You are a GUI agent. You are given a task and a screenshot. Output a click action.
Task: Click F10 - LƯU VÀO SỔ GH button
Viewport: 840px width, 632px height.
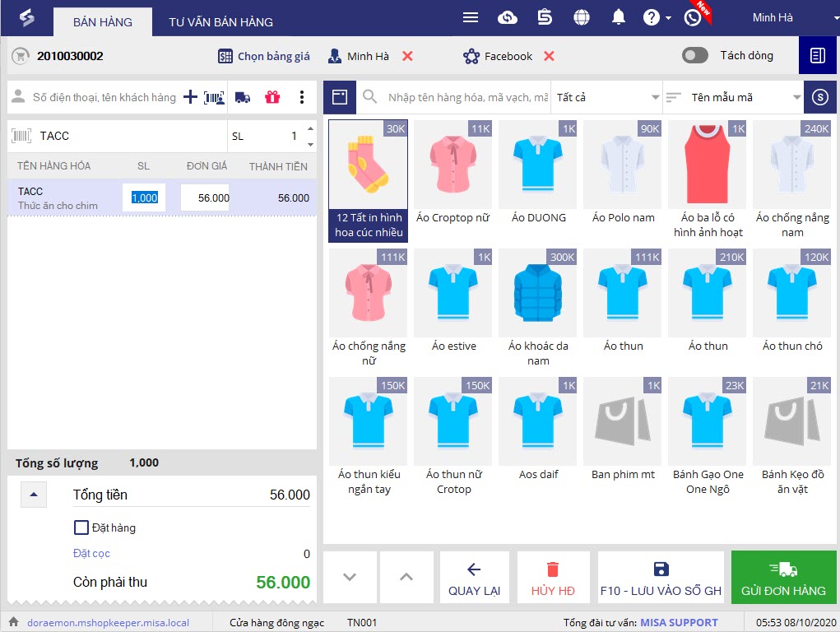pos(661,578)
